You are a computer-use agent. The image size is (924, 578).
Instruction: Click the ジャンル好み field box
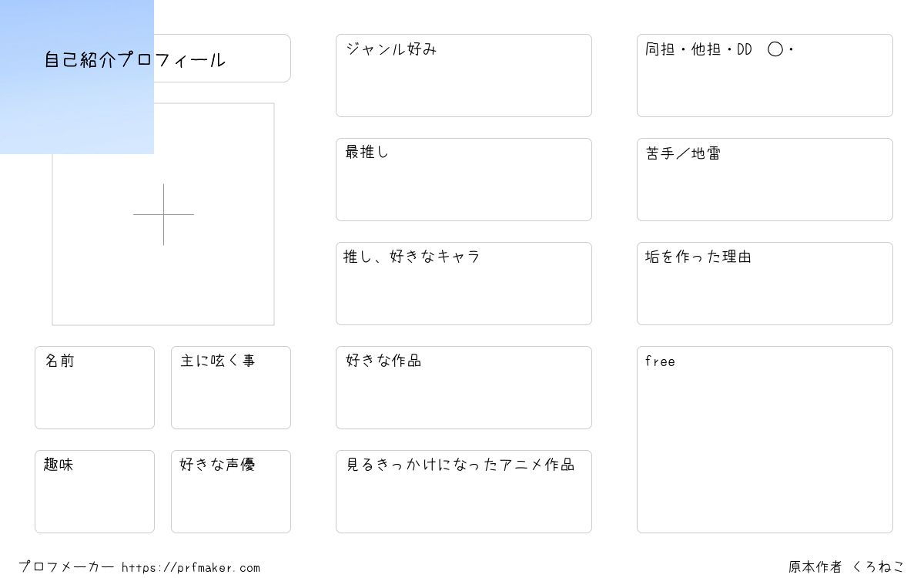(x=464, y=76)
